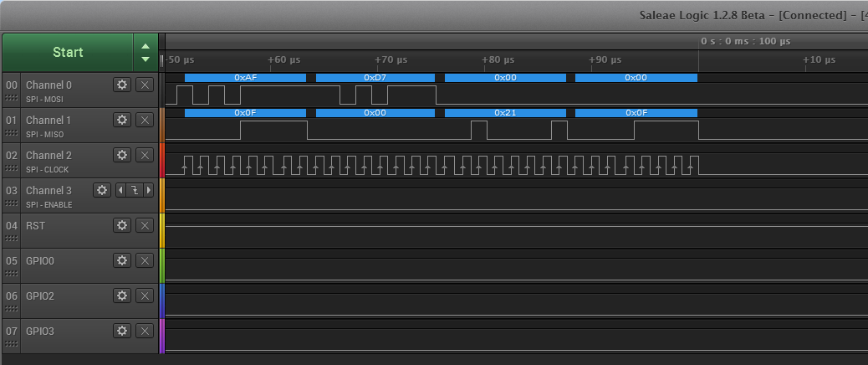
Task: Remove GPIO2 channel with its X icon
Action: coord(145,296)
